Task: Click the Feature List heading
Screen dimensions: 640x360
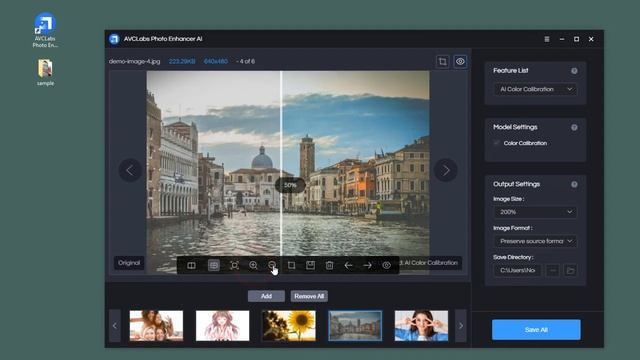Action: click(511, 71)
